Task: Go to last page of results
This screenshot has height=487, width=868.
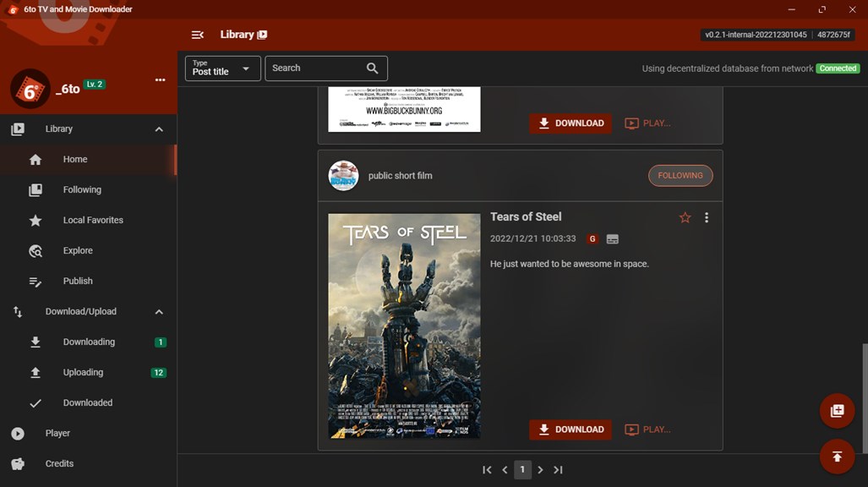Action: coord(558,470)
